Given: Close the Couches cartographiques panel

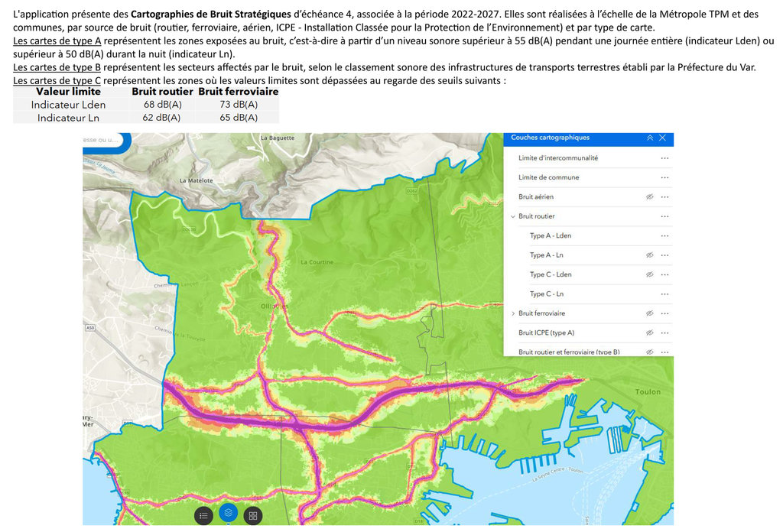Looking at the screenshot, I should [662, 138].
